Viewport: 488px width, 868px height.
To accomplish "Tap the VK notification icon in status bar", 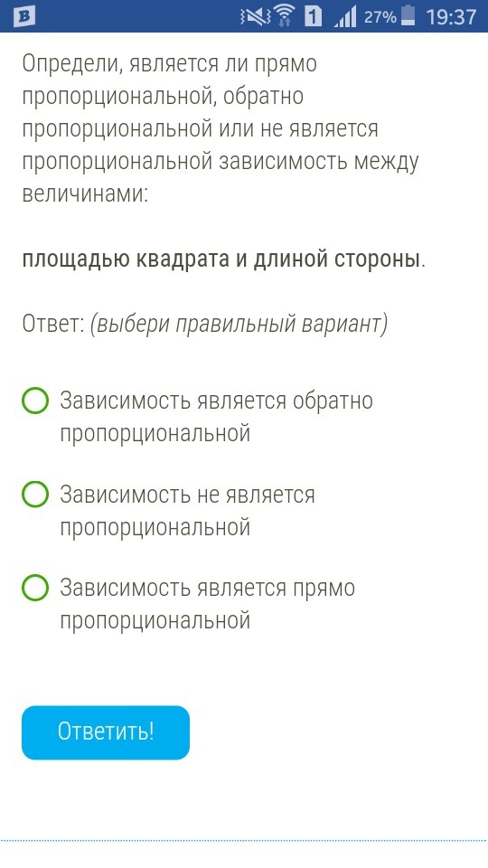I will (23, 16).
